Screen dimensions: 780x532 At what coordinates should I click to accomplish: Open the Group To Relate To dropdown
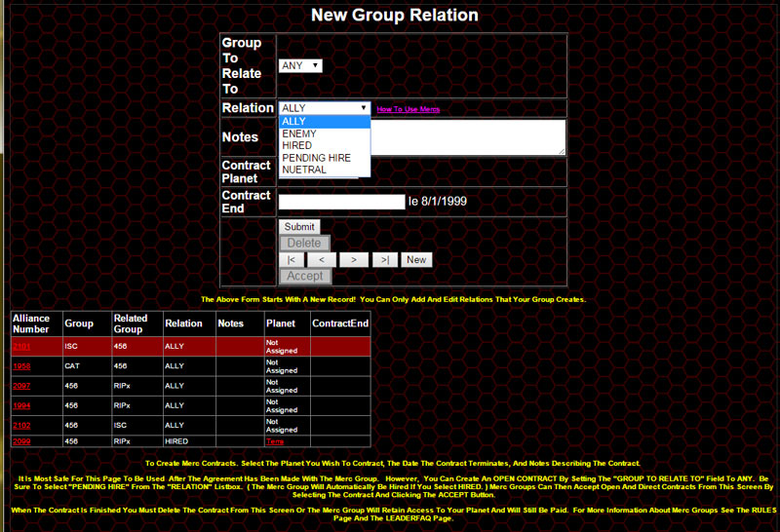click(300, 65)
